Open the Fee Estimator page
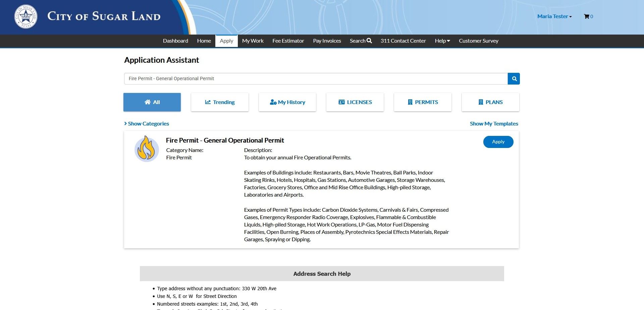644x310 pixels. 288,41
